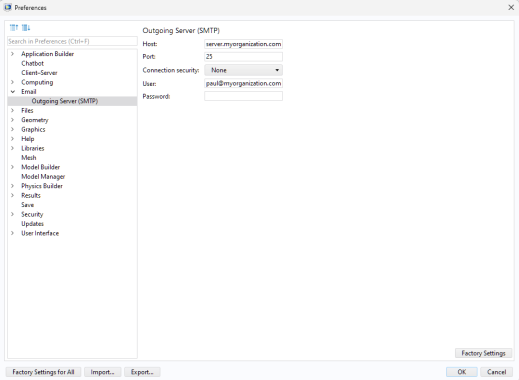Image resolution: width=519 pixels, height=380 pixels.
Task: Expand the Graphics tree node
Action: tap(13, 129)
